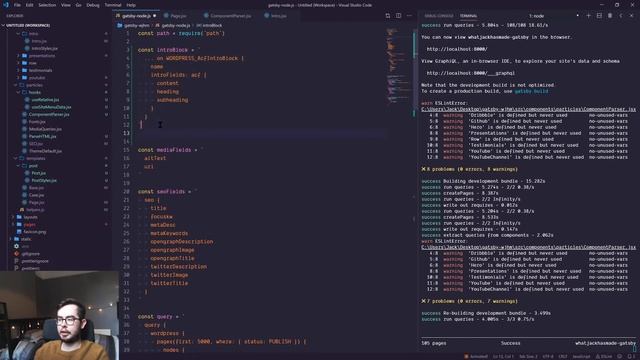Open the editor More Actions ellipsis
The width and height of the screenshot is (640, 360).
(409, 16)
